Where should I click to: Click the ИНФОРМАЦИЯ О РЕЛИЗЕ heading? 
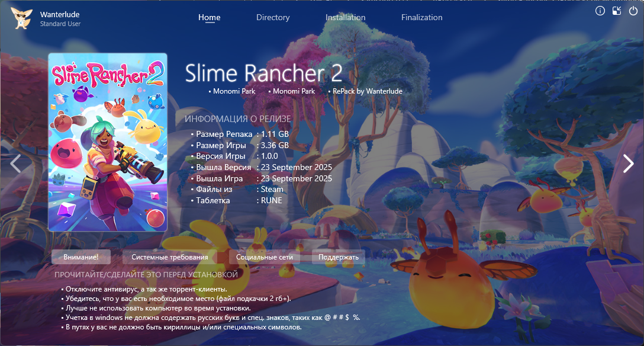pos(238,118)
